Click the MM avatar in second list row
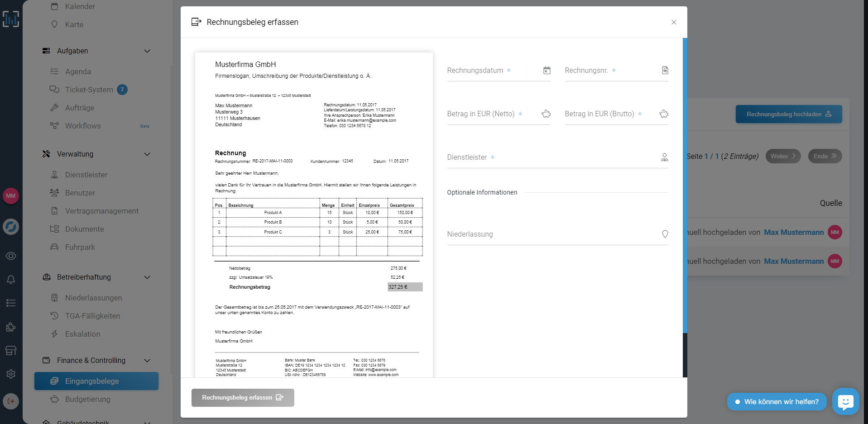 click(x=835, y=261)
